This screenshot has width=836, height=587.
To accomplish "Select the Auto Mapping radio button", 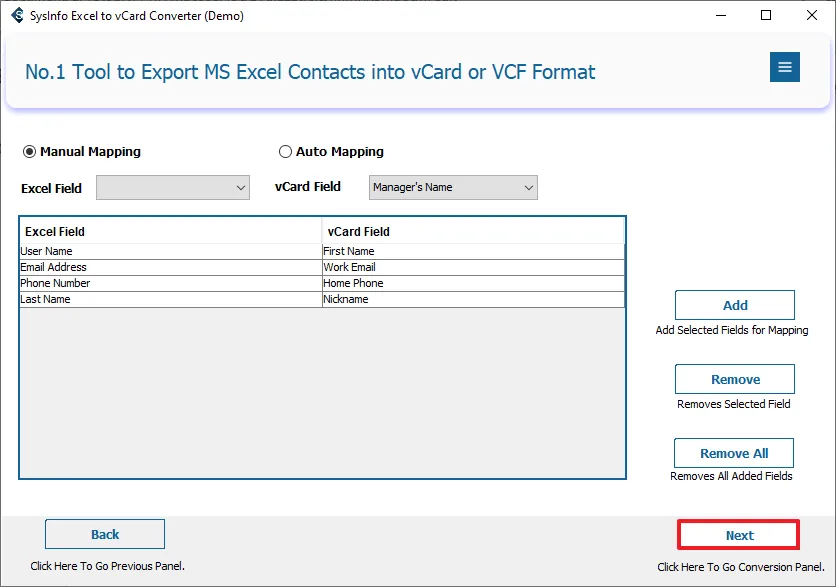I will click(x=286, y=152).
